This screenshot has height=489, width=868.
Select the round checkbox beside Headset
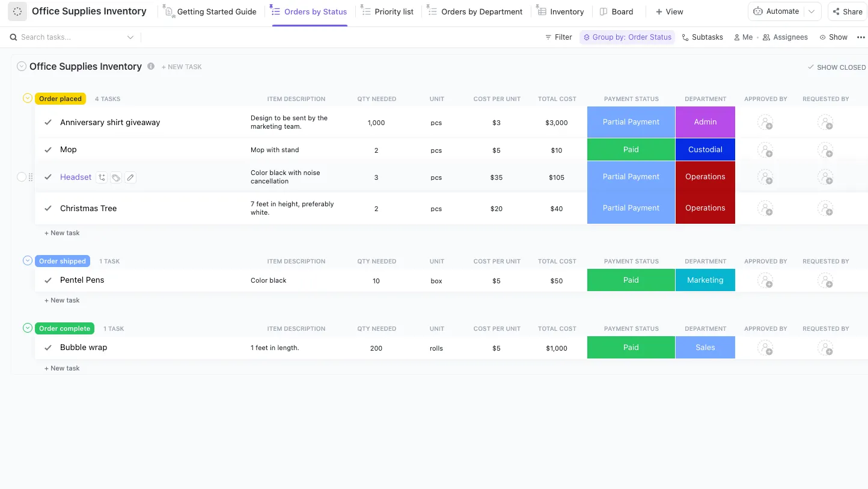(x=22, y=177)
